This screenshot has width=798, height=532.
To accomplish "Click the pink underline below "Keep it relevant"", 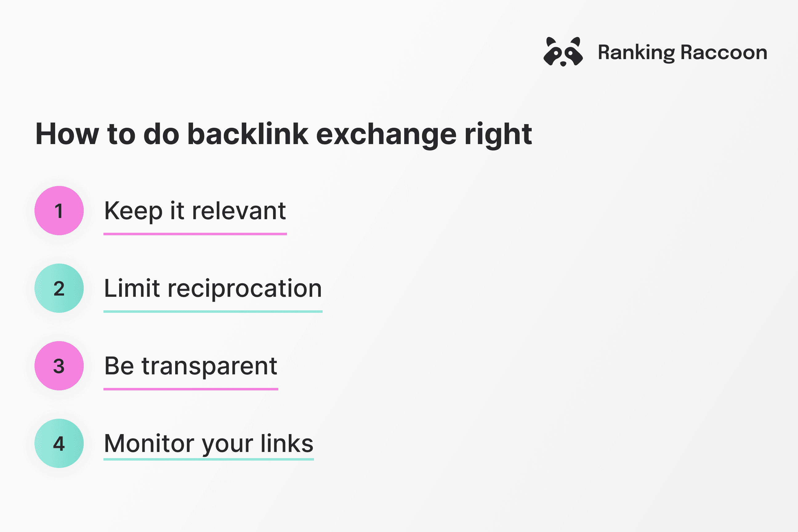I will [195, 234].
